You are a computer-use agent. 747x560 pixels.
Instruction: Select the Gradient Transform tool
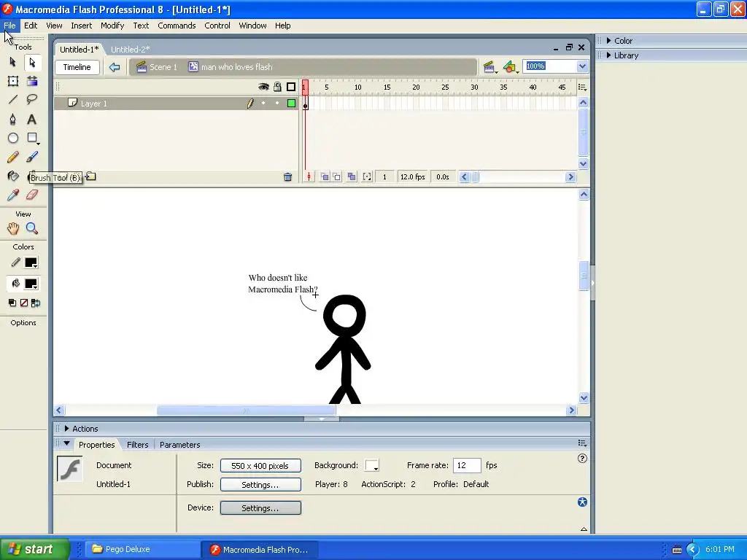click(x=32, y=82)
